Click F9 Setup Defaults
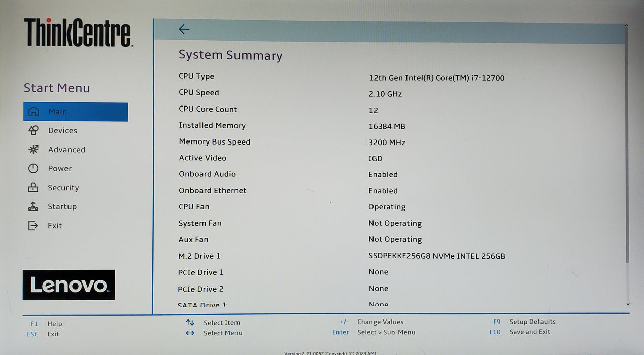The height and width of the screenshot is (355, 644). (524, 322)
